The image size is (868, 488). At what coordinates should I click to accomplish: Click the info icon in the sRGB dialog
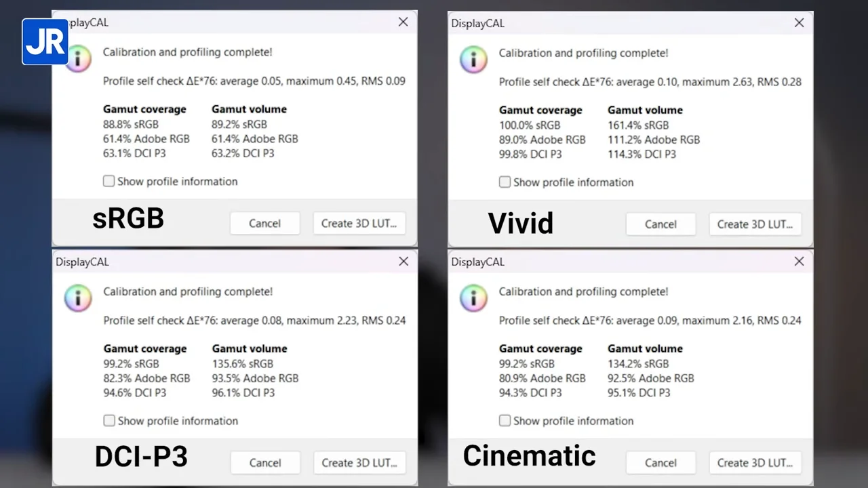pyautogui.click(x=79, y=60)
